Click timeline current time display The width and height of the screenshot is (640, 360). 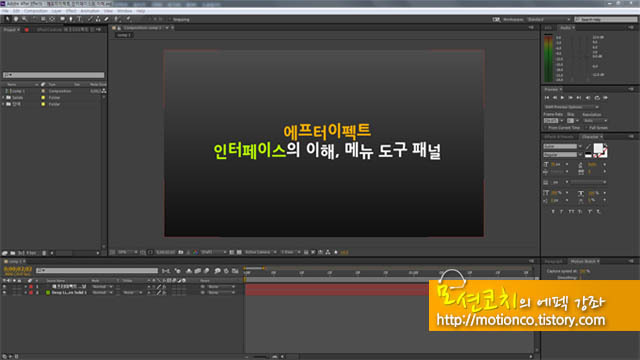click(18, 269)
